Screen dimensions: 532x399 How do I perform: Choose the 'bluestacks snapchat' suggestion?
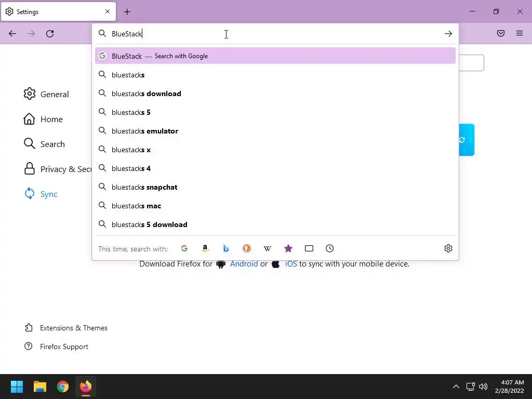[275, 187]
